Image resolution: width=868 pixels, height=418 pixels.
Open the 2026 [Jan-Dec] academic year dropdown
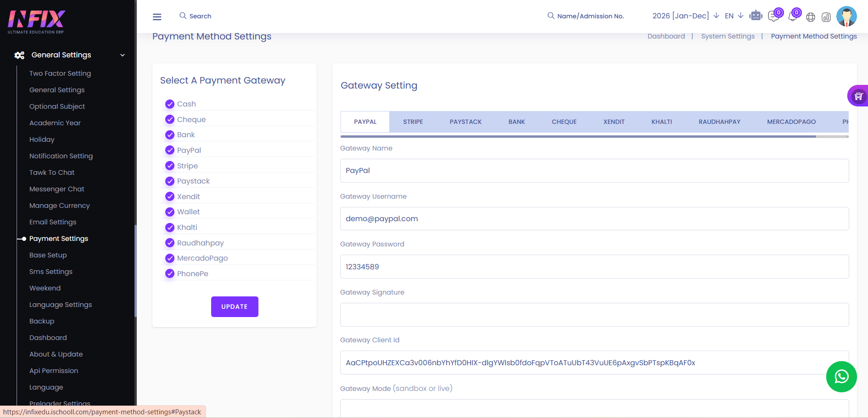tap(686, 16)
